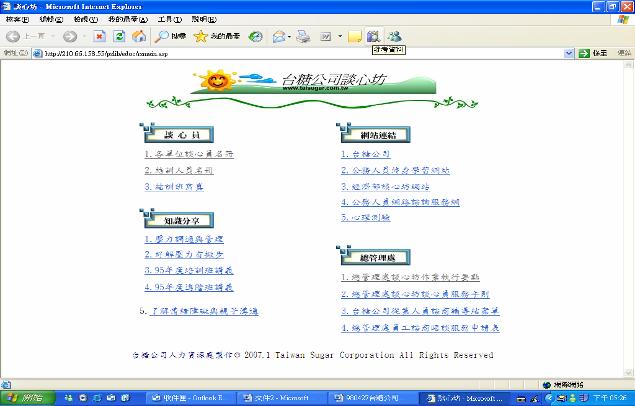
Task: Click the Research book toolbar icon
Action: [x=373, y=36]
